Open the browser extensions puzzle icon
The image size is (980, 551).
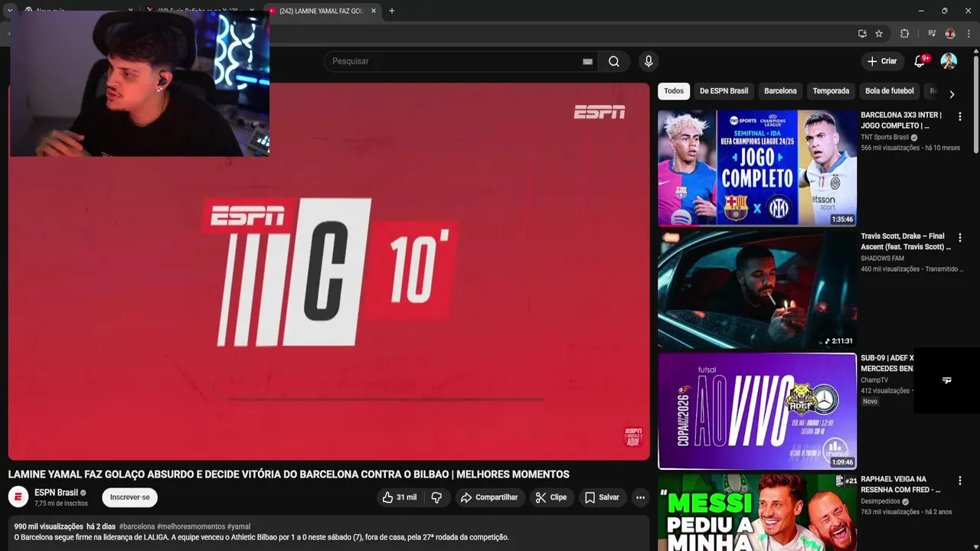coord(904,34)
